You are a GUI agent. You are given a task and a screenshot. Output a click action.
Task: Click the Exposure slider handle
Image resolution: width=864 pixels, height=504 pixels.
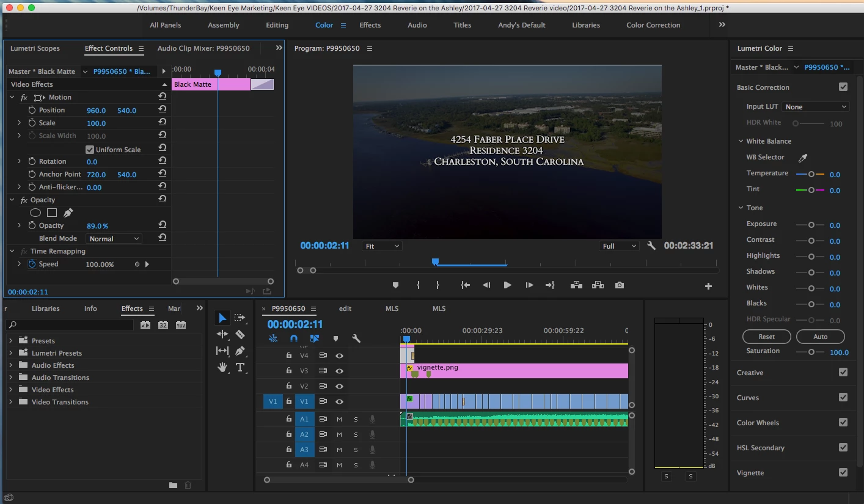811,225
